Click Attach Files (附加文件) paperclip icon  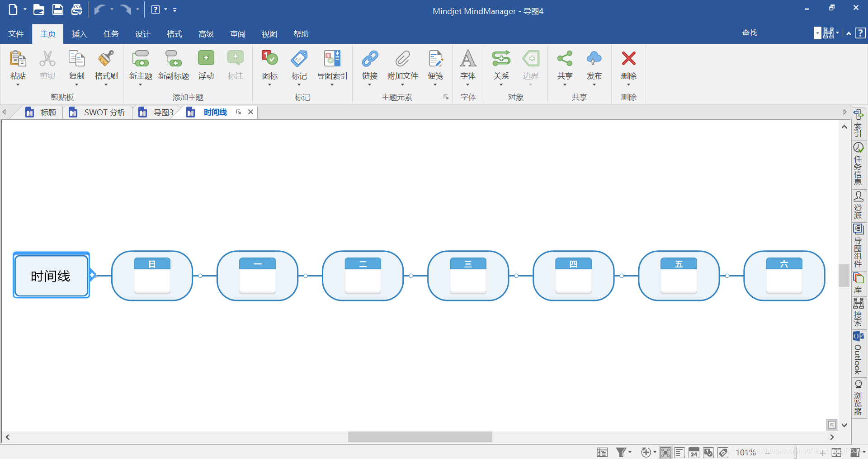click(x=402, y=59)
